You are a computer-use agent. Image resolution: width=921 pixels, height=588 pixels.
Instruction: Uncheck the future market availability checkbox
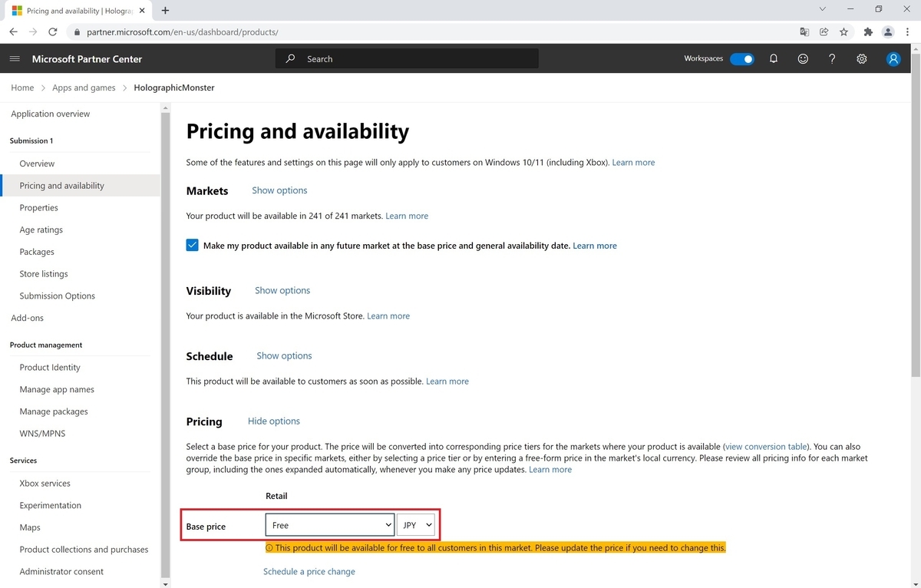192,246
